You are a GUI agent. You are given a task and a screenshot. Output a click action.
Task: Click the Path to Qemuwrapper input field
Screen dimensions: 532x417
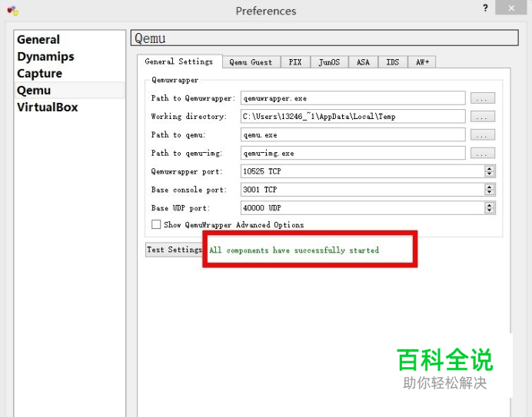pos(353,98)
